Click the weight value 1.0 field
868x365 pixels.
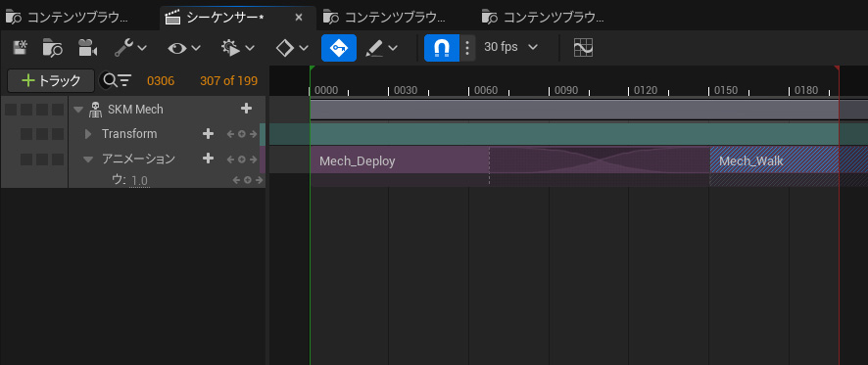click(139, 181)
